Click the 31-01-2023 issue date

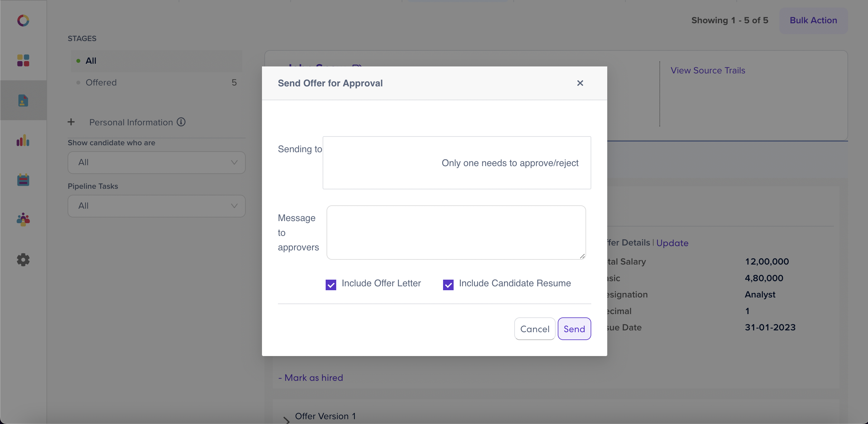pyautogui.click(x=770, y=327)
